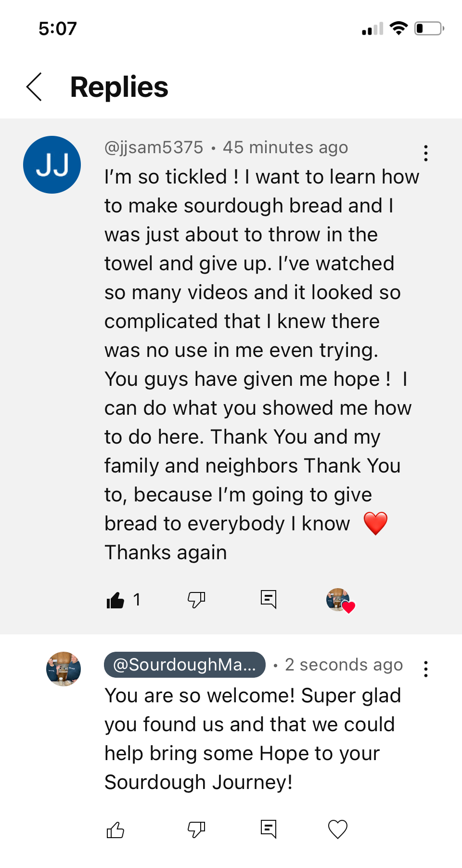
Task: Open @jjsam5375 username link
Action: tap(154, 147)
